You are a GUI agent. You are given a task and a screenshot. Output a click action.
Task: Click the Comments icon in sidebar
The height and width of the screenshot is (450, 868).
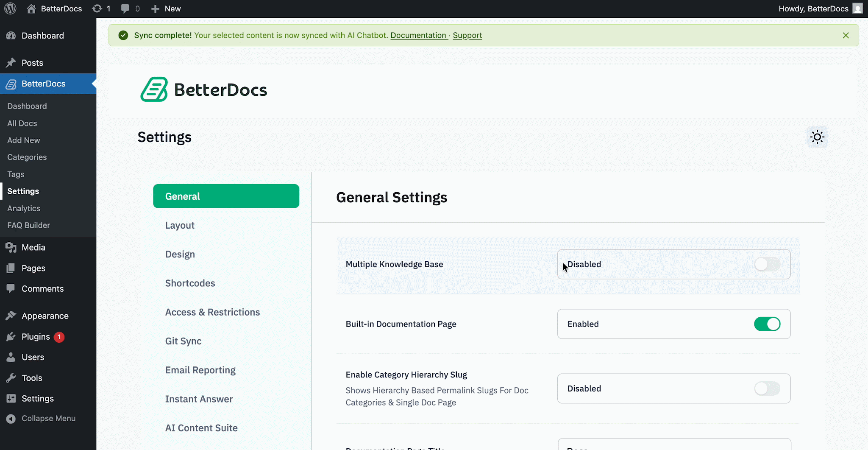click(11, 289)
